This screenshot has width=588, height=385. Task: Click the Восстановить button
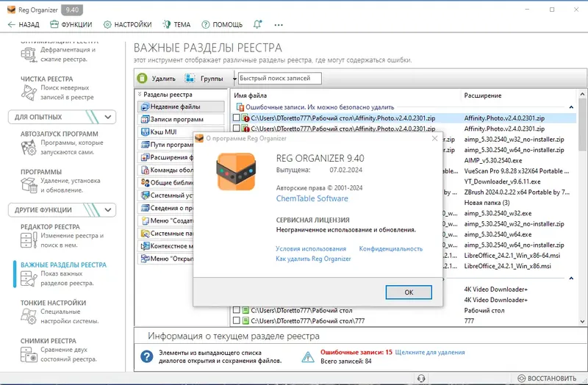[547, 378]
